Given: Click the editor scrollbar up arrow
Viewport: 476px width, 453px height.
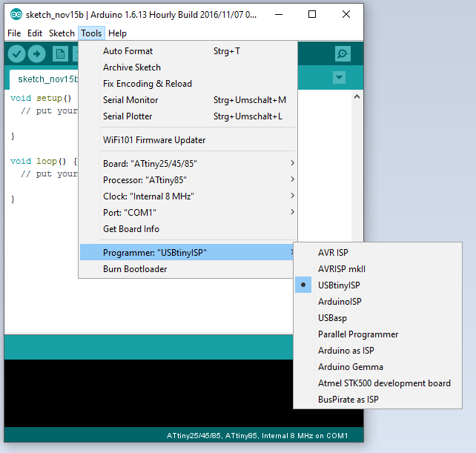Looking at the screenshot, I should point(357,97).
